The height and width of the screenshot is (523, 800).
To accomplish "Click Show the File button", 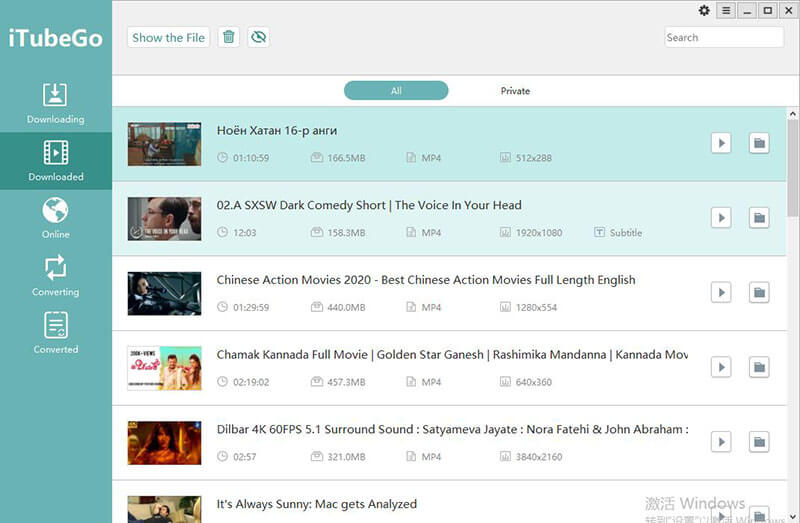I will point(168,37).
